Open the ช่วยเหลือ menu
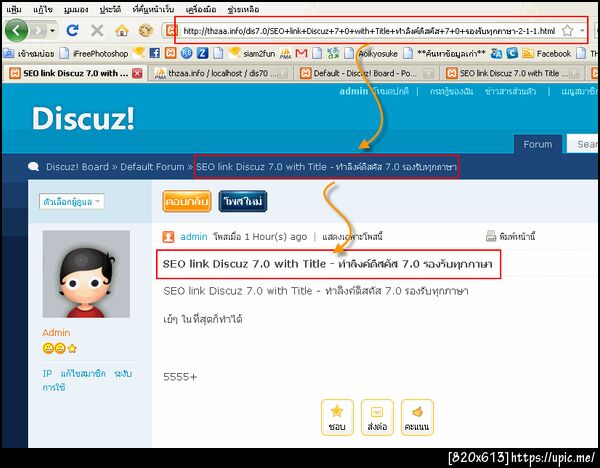600x468 pixels. [243, 9]
